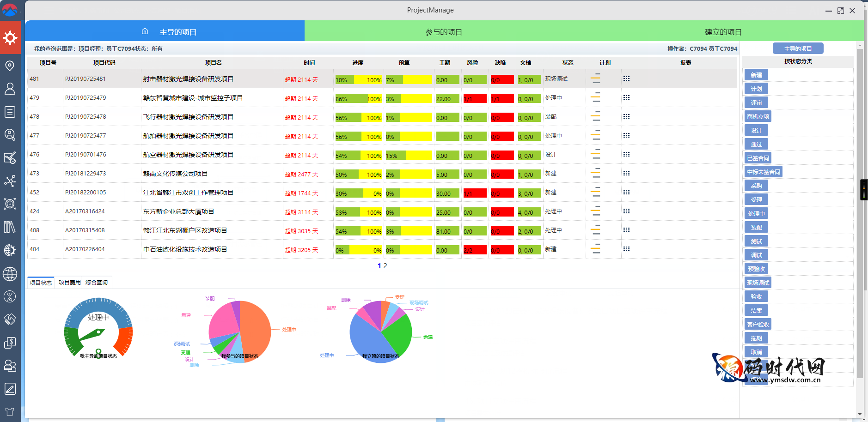
Task: Click the network nodes icon in sidebar
Action: [x=10, y=181]
